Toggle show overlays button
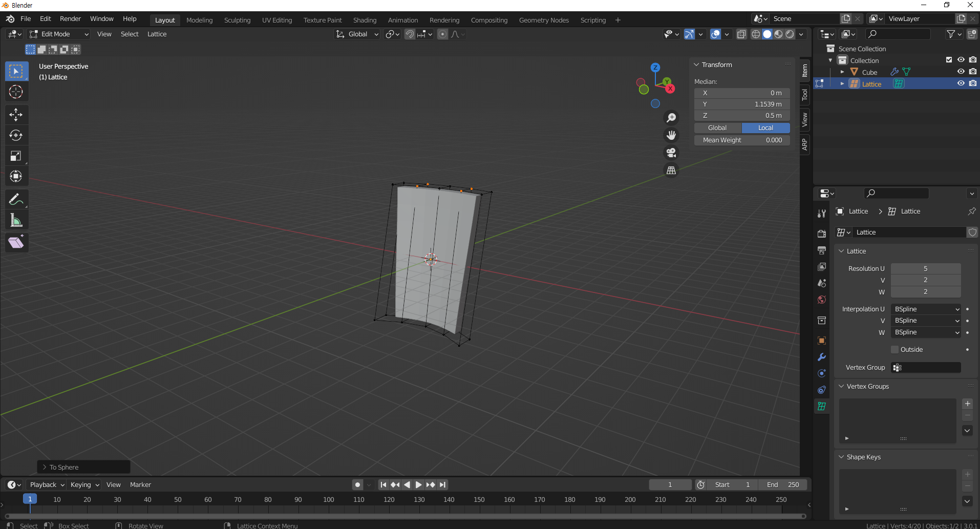 click(x=716, y=34)
